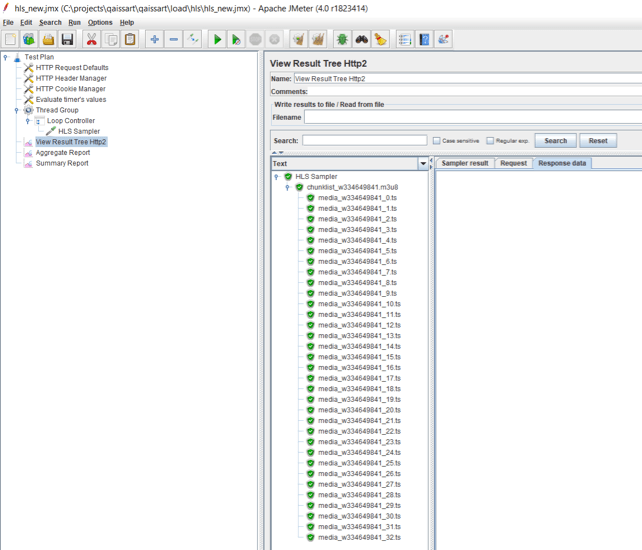The width and height of the screenshot is (642, 550).
Task: Switch to Response data tab
Action: click(562, 163)
